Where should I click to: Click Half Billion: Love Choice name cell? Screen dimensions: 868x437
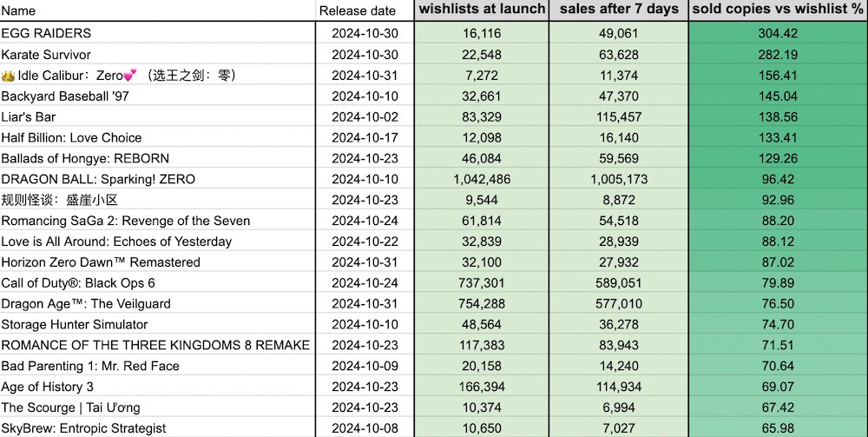tap(71, 137)
